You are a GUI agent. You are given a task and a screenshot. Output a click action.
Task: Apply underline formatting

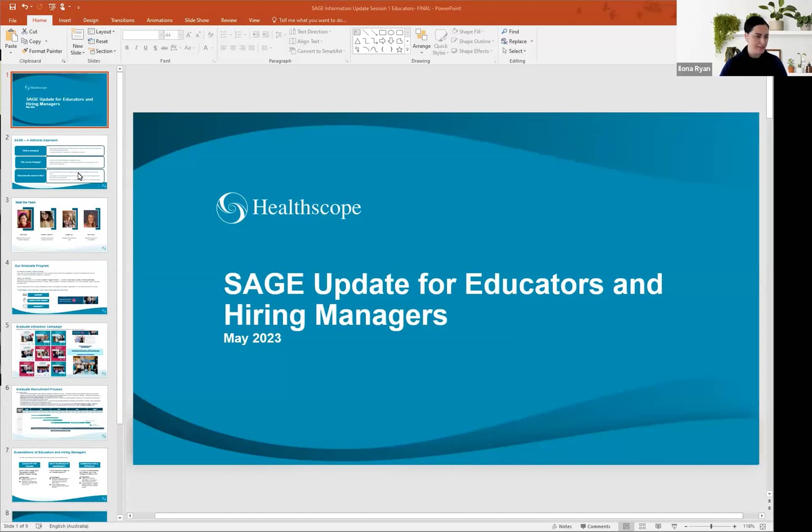click(145, 48)
